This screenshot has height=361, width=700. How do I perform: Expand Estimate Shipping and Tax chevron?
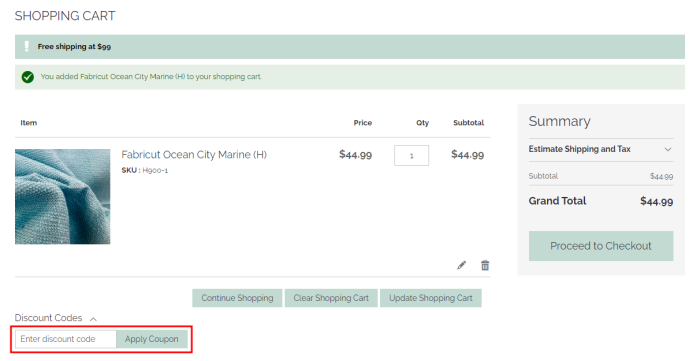coord(668,149)
